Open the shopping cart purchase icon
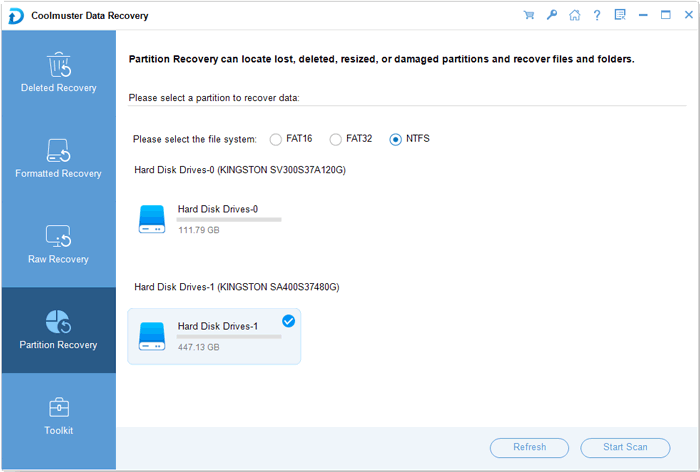Image resolution: width=700 pixels, height=472 pixels. tap(529, 15)
